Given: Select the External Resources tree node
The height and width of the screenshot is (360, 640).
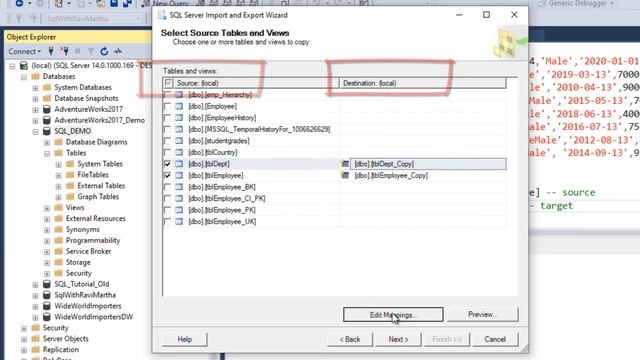Looking at the screenshot, I should coord(96,218).
